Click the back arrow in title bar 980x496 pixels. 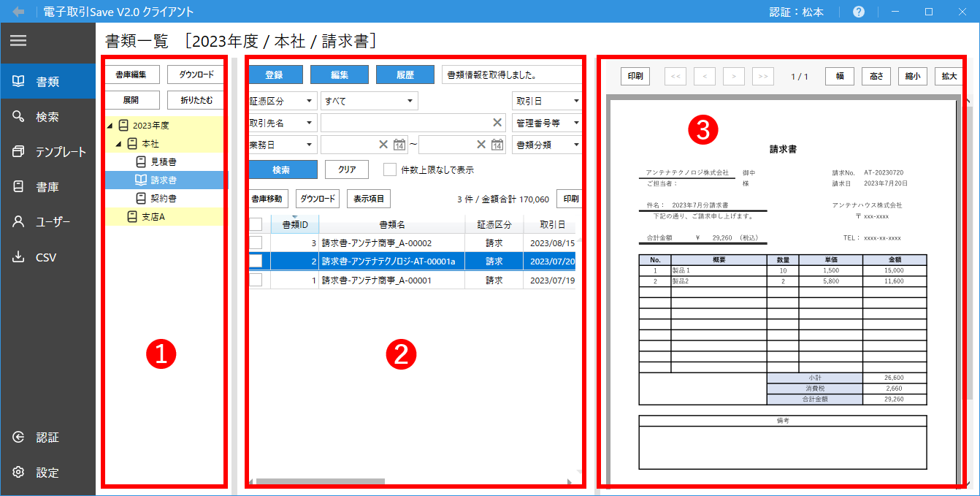pyautogui.click(x=18, y=12)
